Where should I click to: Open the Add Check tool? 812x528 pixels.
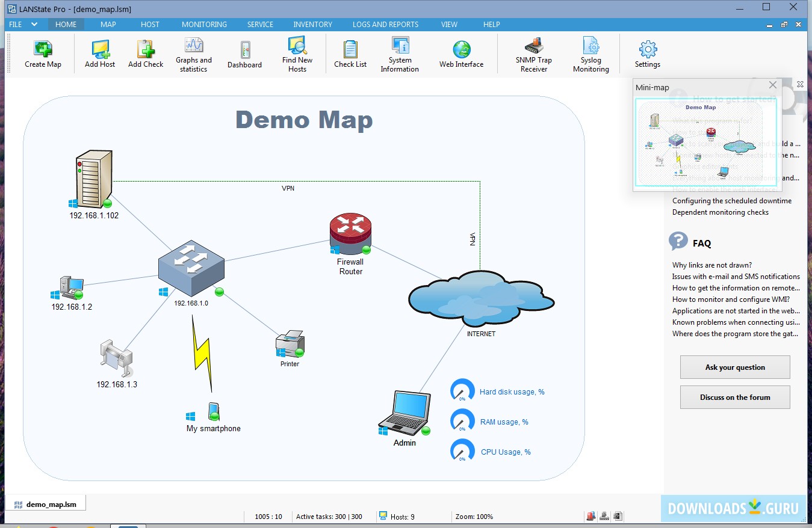pyautogui.click(x=146, y=54)
